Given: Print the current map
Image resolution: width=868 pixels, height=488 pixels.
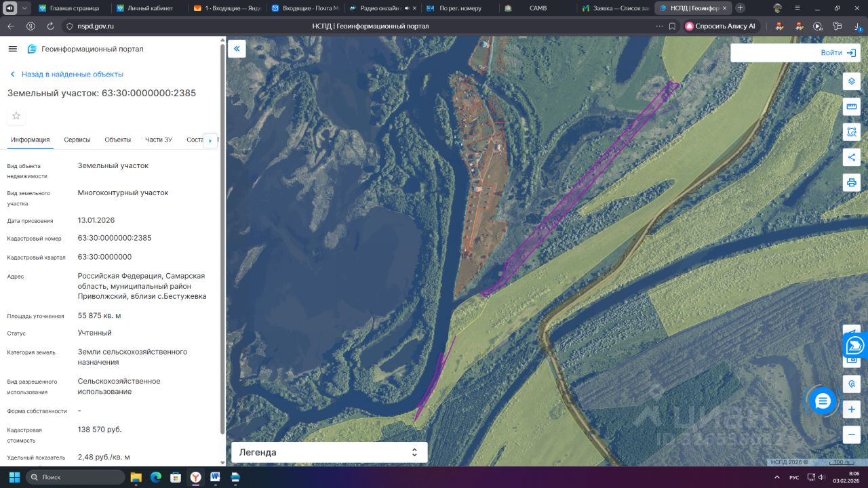Looking at the screenshot, I should 852,182.
